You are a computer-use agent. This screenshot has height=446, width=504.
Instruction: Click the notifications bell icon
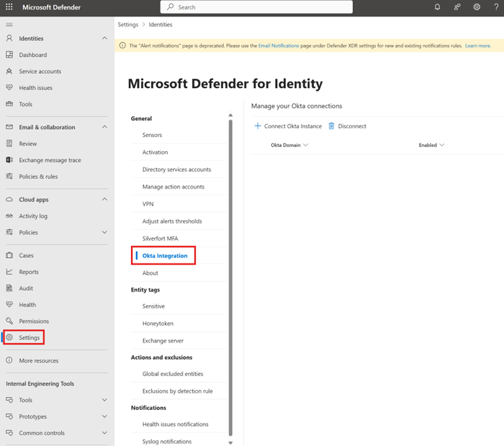tap(438, 7)
